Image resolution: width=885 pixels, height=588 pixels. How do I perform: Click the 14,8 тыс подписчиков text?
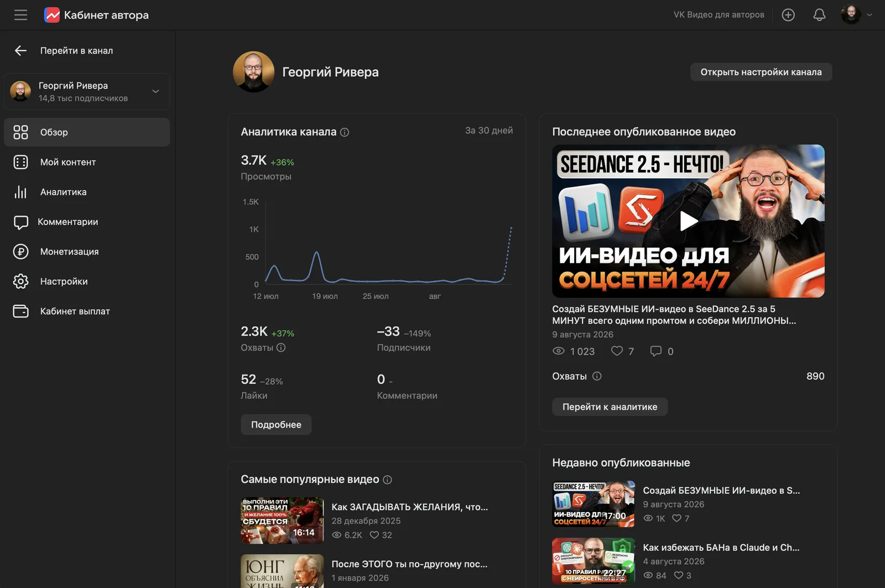pyautogui.click(x=83, y=98)
